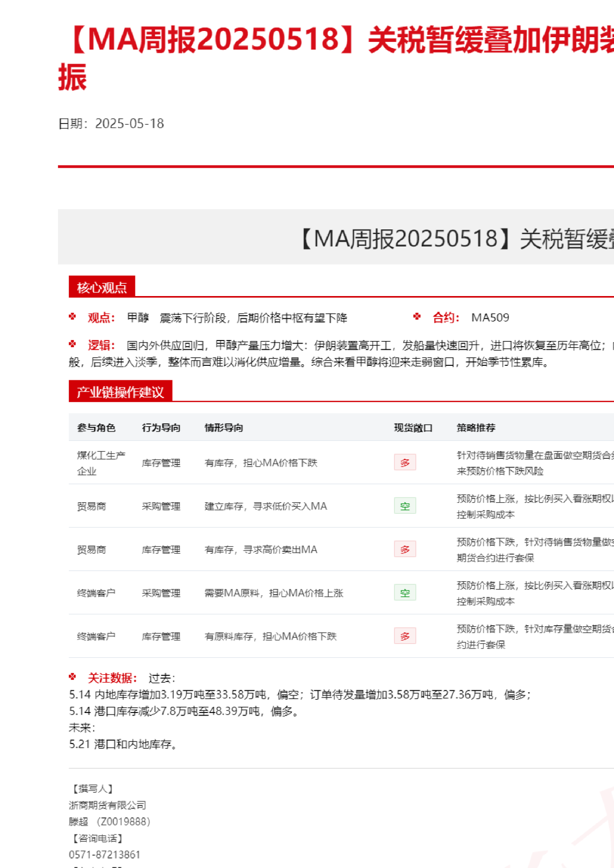The width and height of the screenshot is (614, 868).
Task: Click the MA509 contract code
Action: pyautogui.click(x=490, y=318)
